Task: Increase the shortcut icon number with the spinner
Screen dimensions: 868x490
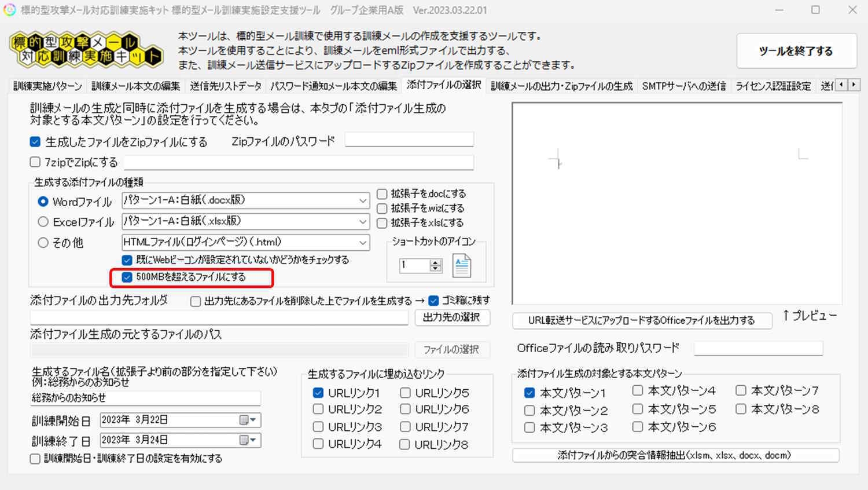Action: coord(436,262)
